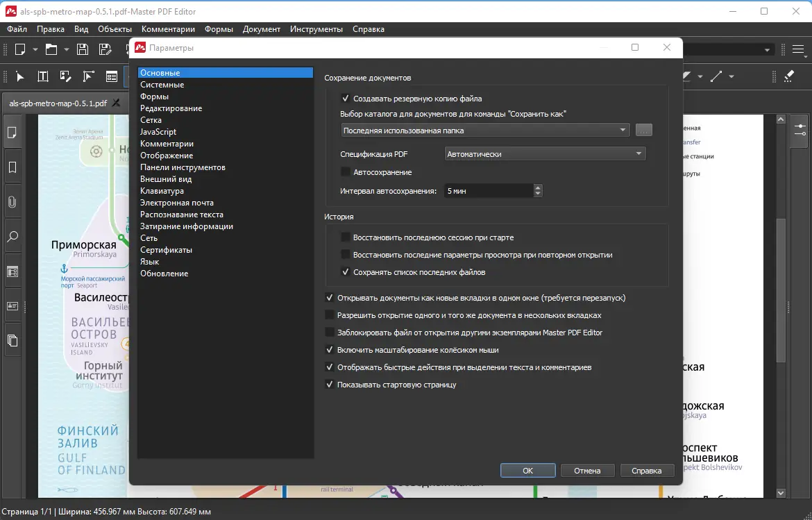Check Заблокировать файл от открытия другими экземплярами
812x520 pixels.
330,333
